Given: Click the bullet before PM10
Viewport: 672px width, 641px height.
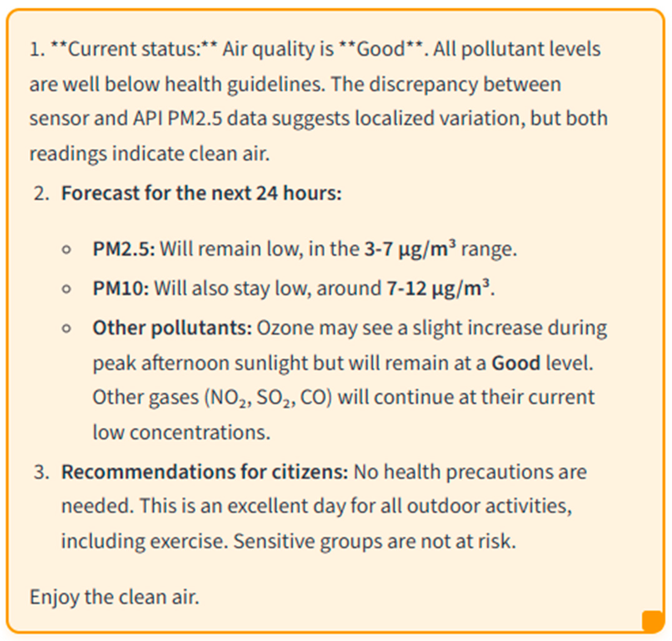Looking at the screenshot, I should [67, 289].
